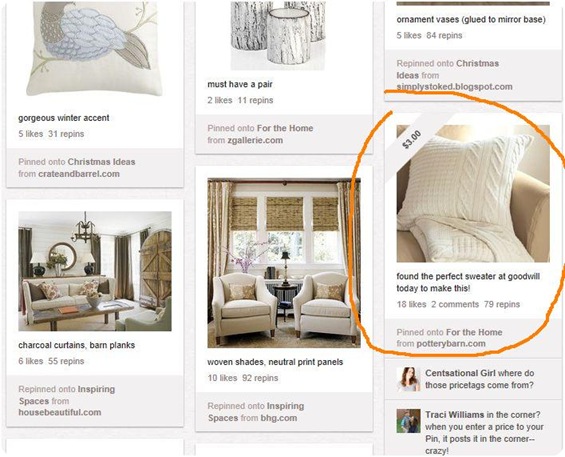Open Centsational Girl's profile avatar
The image size is (565, 457).
(x=408, y=379)
